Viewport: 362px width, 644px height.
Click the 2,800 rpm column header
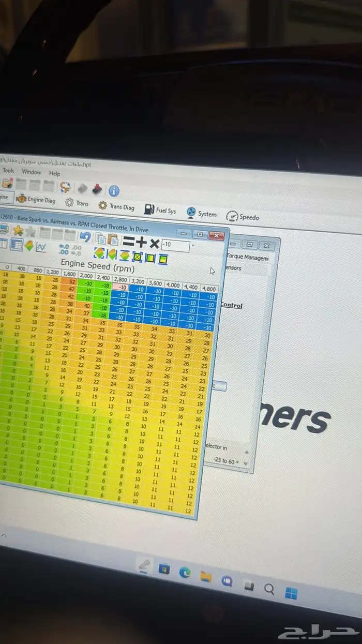click(120, 279)
